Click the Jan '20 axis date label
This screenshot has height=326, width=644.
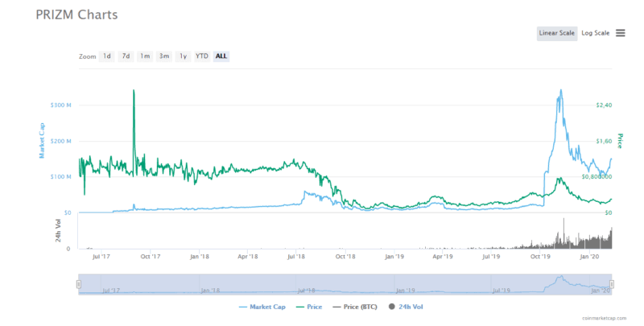589,257
